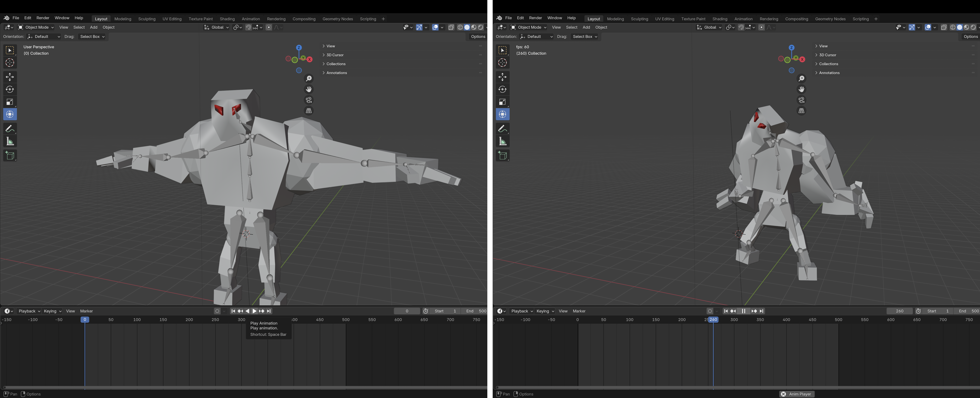980x398 pixels.
Task: Open Playback dropdown in left timeline
Action: [29, 311]
